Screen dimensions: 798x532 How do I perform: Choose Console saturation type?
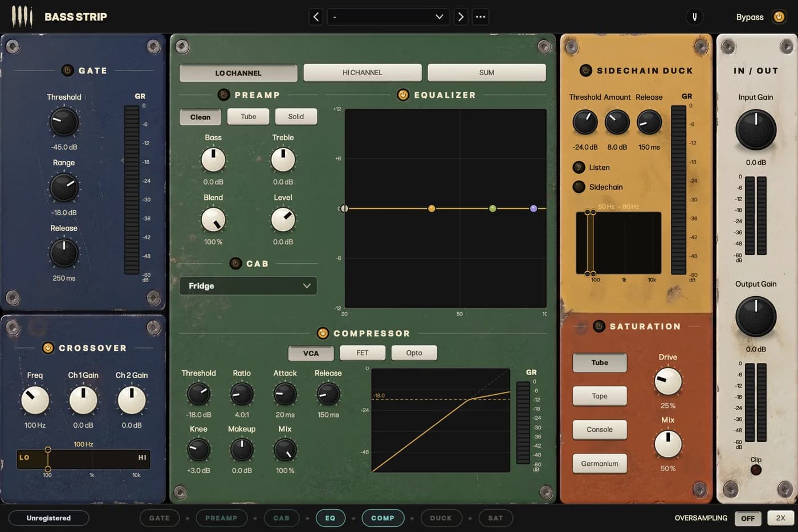pos(600,429)
